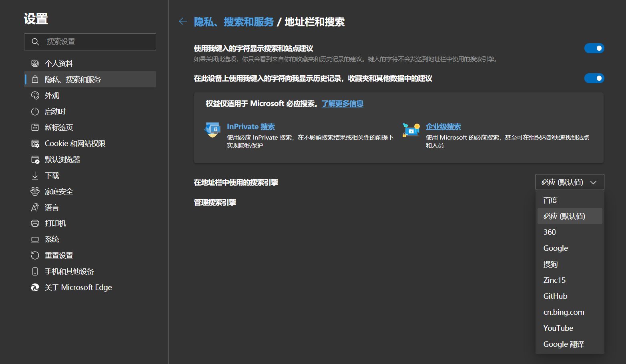The image size is (626, 364).
Task: Toggle history and favorites suggestions switch
Action: pos(594,78)
